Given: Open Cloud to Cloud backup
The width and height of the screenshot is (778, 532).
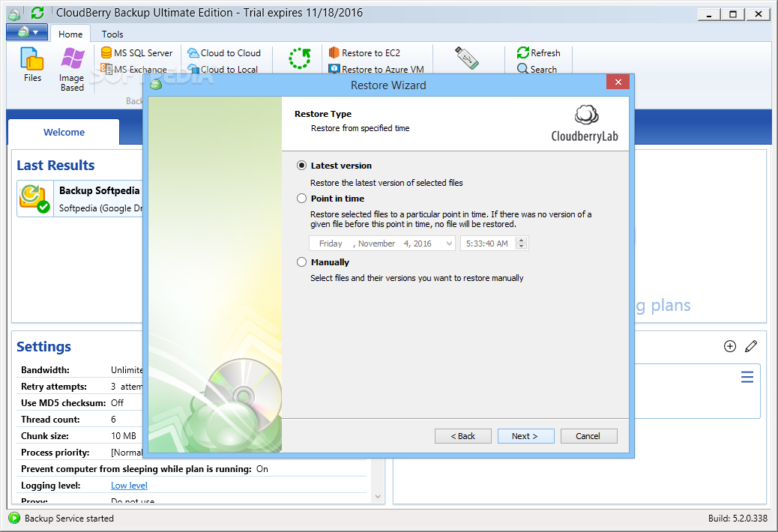Looking at the screenshot, I should click(x=224, y=52).
